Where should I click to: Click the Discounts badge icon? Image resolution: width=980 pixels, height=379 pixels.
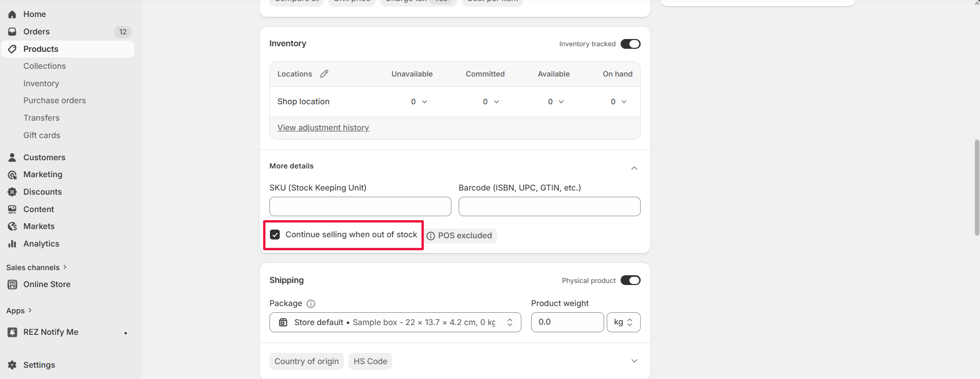coord(12,192)
